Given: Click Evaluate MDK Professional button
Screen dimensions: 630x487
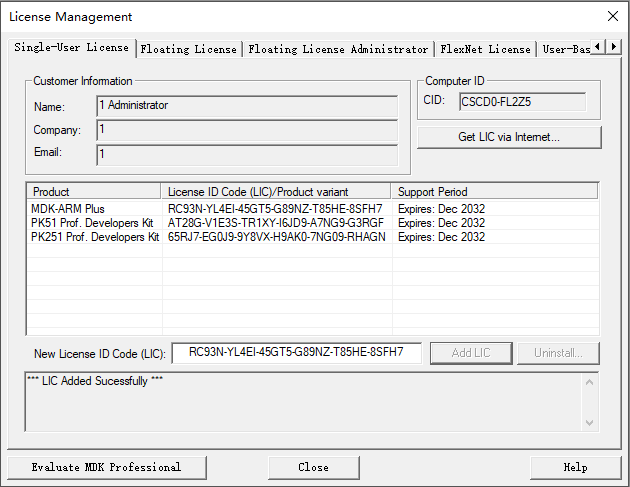Looking at the screenshot, I should pyautogui.click(x=106, y=467).
